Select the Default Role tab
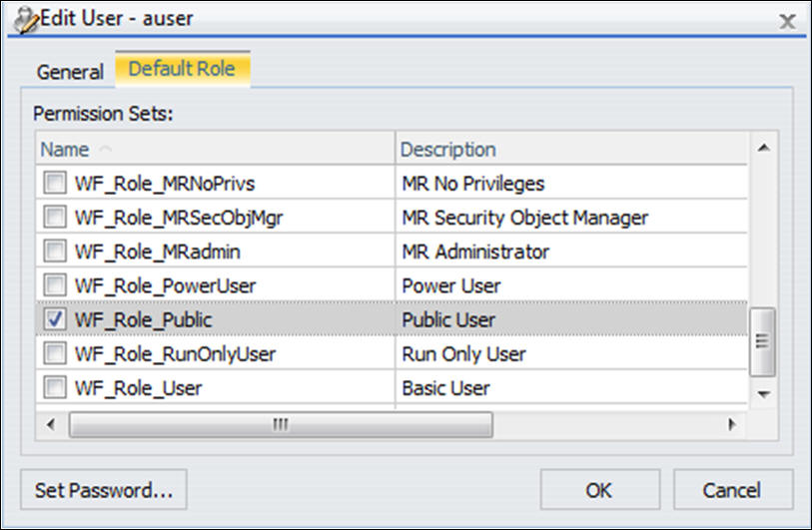The width and height of the screenshot is (812, 530). [x=183, y=69]
